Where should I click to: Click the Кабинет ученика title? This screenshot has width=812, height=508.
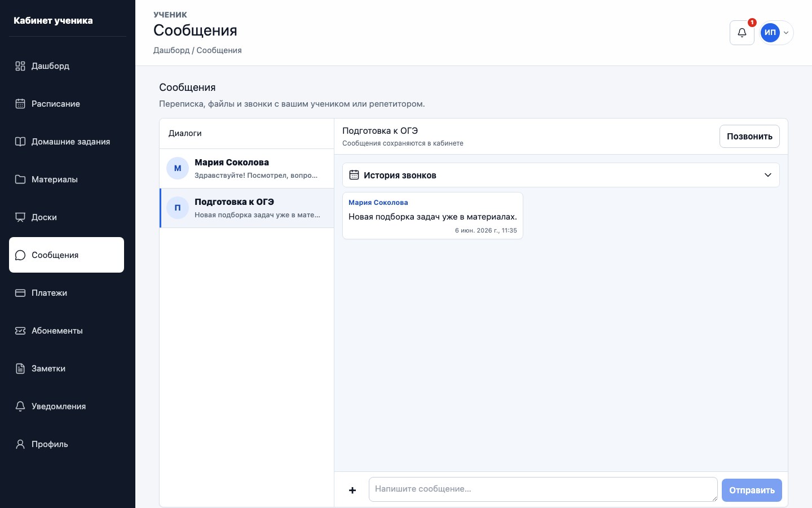tap(53, 21)
